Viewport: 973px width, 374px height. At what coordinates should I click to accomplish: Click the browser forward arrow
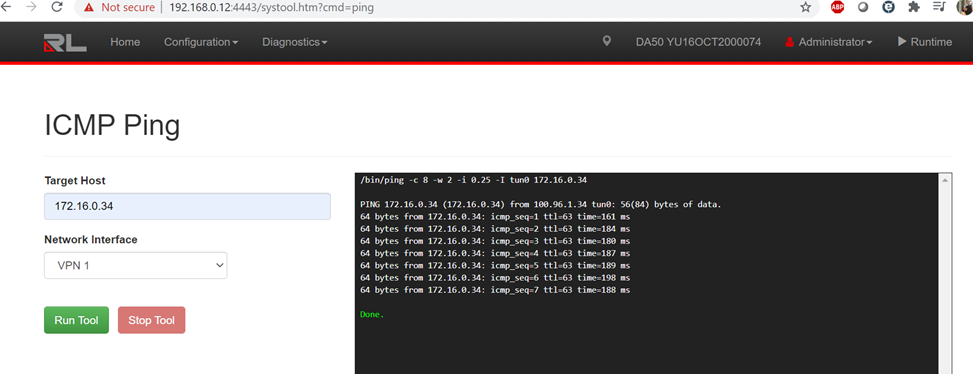31,7
